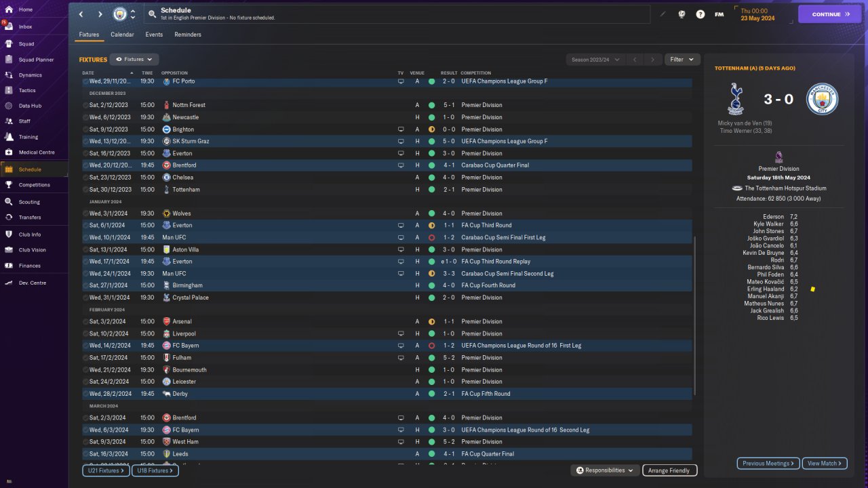Click the Chelsea club badge in fixtures
868x488 pixels.
click(x=167, y=178)
